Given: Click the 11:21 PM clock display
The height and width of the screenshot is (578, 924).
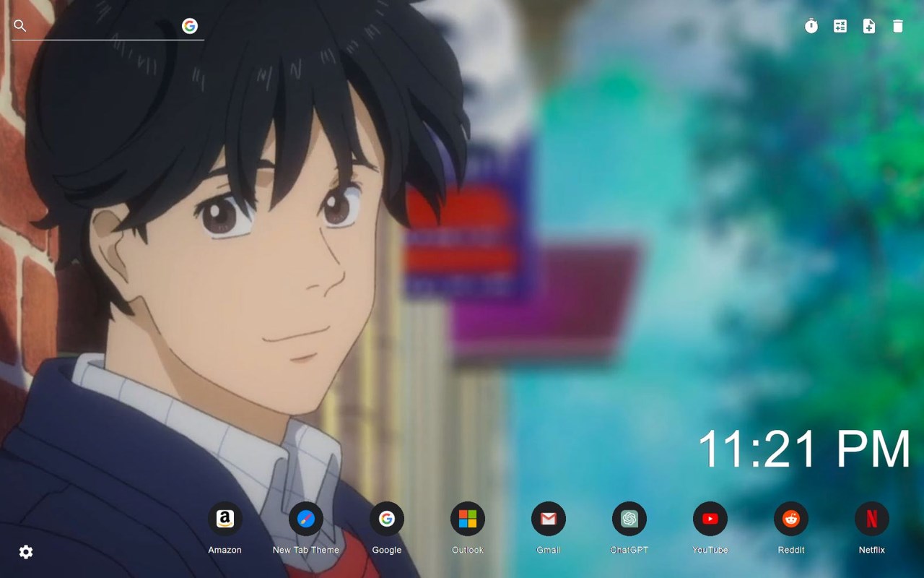Looking at the screenshot, I should click(x=804, y=449).
